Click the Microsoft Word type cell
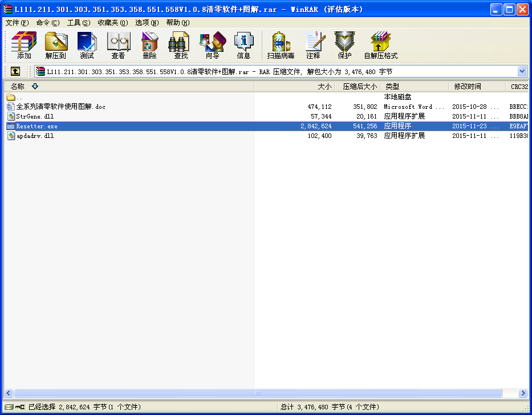 tap(414, 107)
